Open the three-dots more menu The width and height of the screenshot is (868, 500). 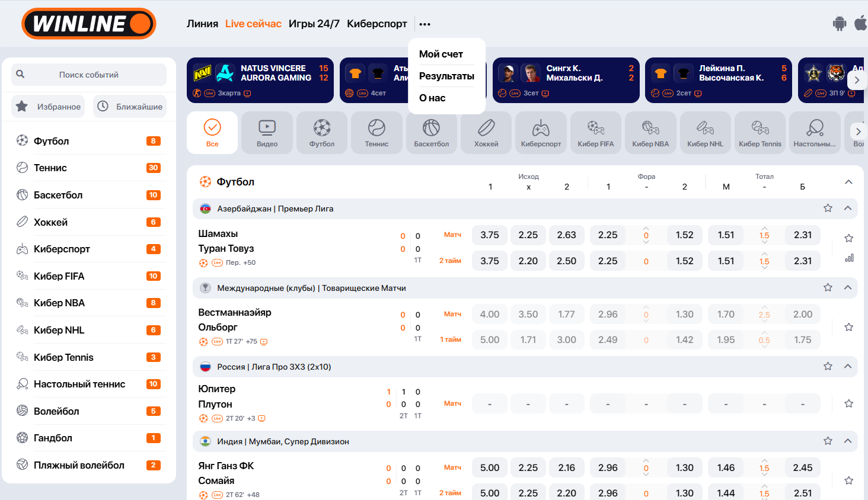(x=425, y=24)
